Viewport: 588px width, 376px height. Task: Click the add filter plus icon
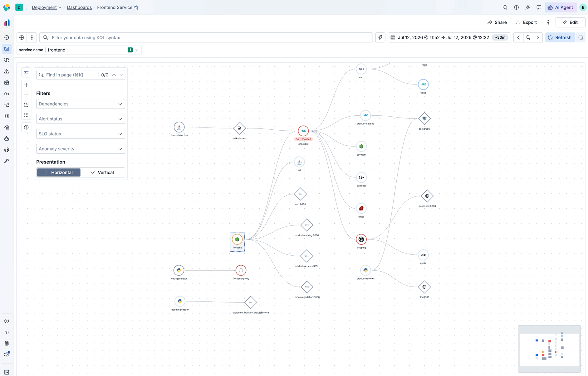point(22,37)
